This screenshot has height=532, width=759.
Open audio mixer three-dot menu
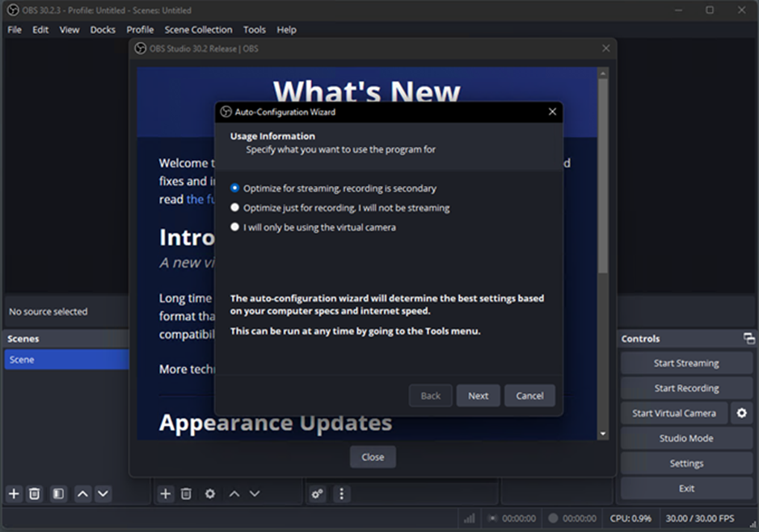point(341,493)
